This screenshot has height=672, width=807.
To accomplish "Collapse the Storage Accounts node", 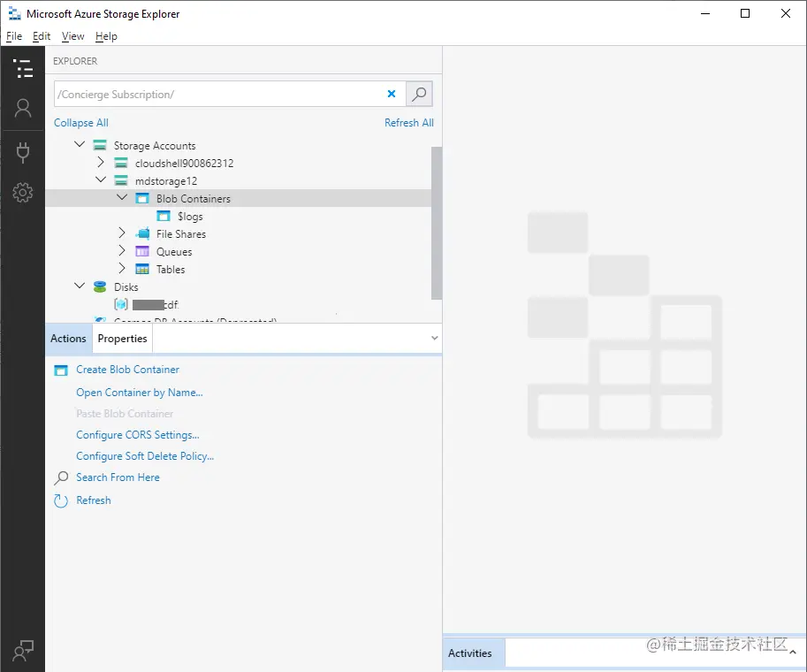I will (80, 144).
